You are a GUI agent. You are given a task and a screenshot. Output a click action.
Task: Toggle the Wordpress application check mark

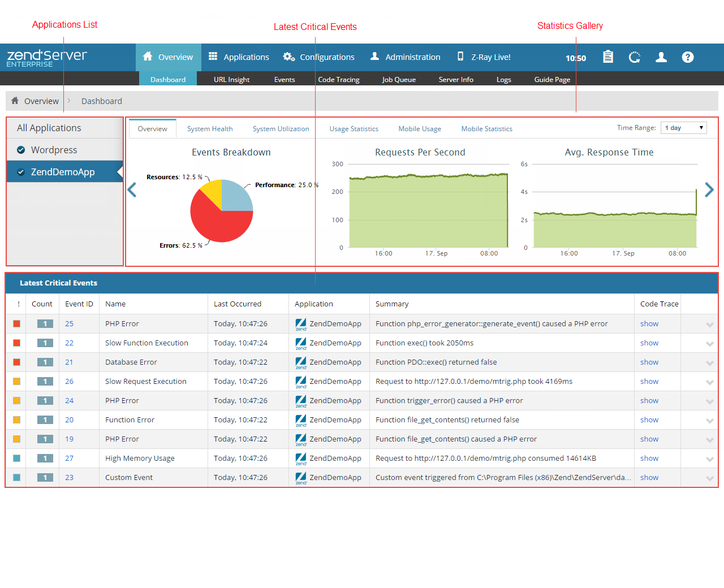pos(21,150)
